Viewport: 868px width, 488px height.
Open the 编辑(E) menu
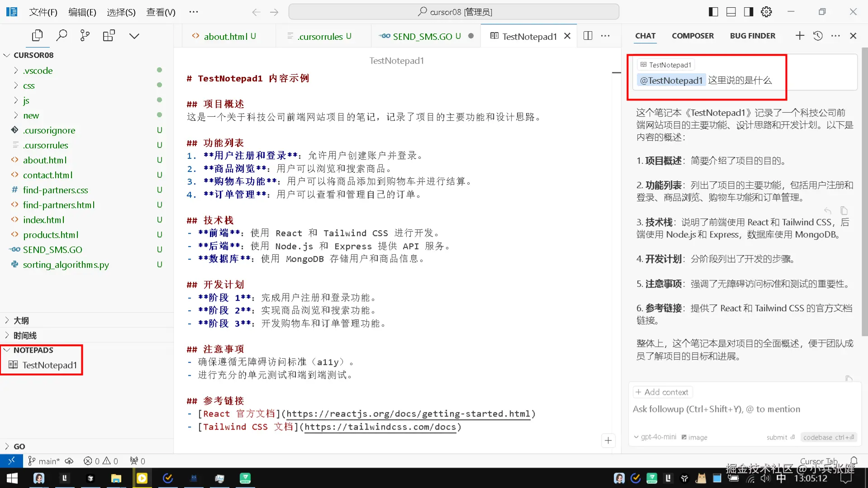tap(82, 12)
